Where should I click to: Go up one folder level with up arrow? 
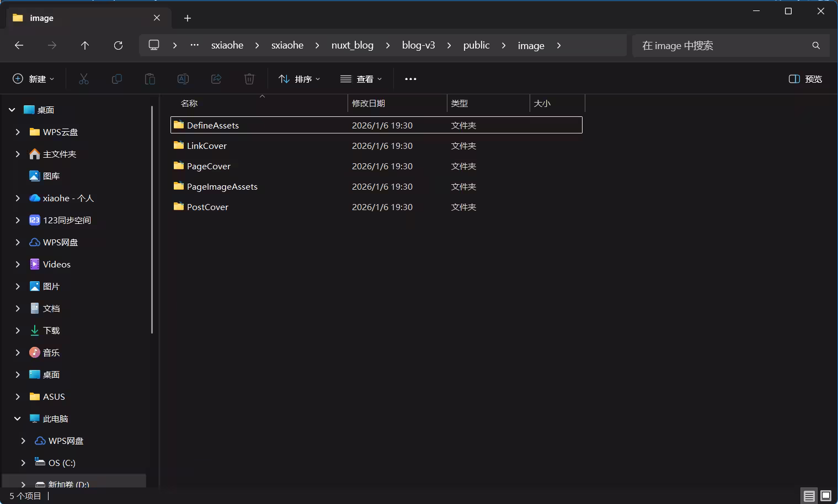[85, 45]
